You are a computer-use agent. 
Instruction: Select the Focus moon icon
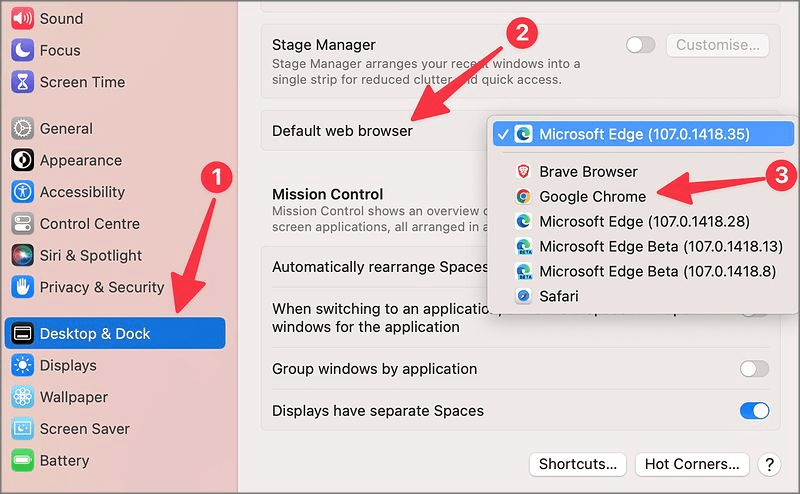coord(23,50)
